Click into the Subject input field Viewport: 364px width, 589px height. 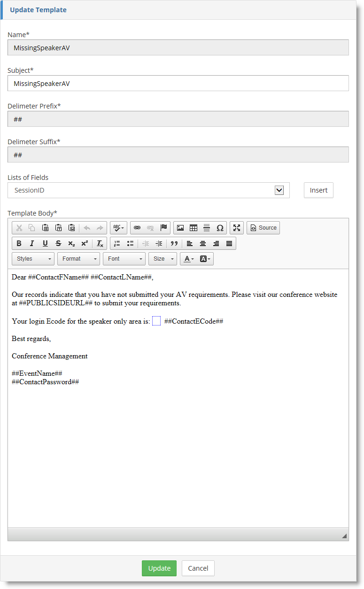(178, 83)
